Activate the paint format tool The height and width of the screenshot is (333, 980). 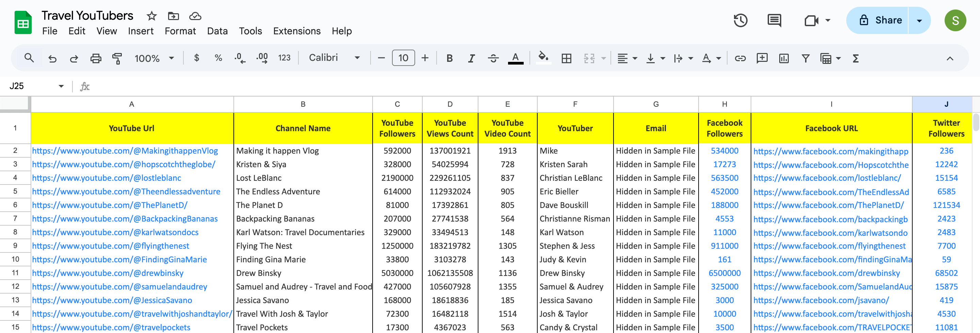[x=117, y=58]
